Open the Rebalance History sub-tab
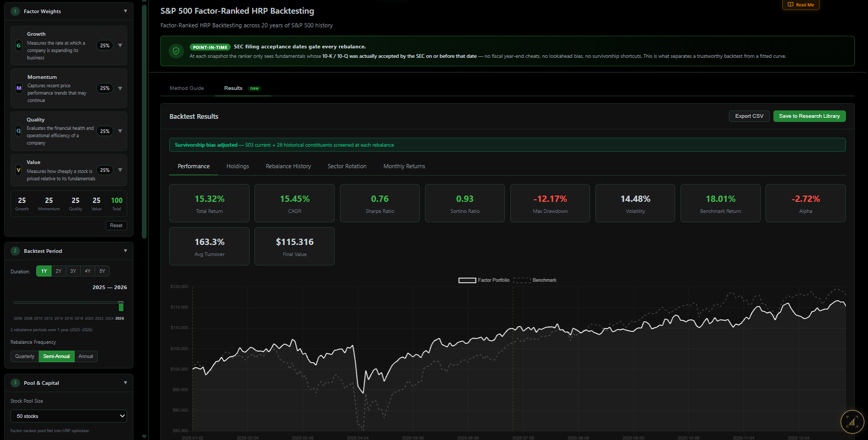This screenshot has height=440, width=868. 288,166
